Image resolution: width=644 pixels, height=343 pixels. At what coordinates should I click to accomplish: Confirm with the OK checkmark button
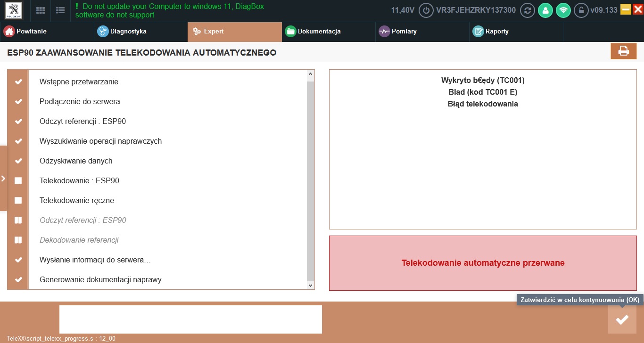pos(622,319)
